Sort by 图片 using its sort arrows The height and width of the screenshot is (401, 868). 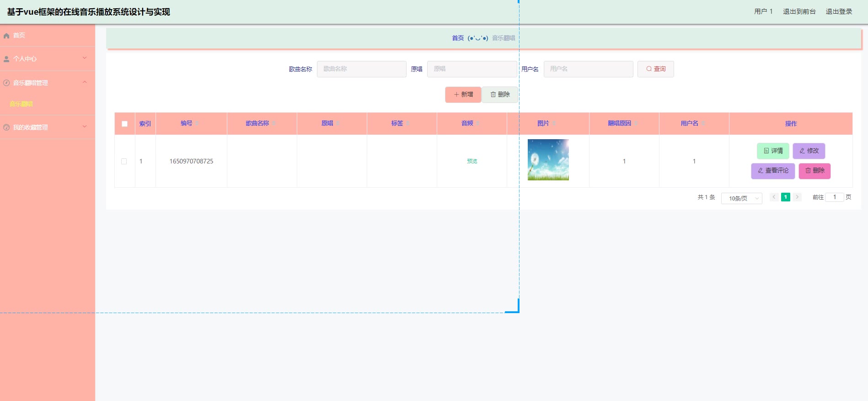(x=554, y=124)
